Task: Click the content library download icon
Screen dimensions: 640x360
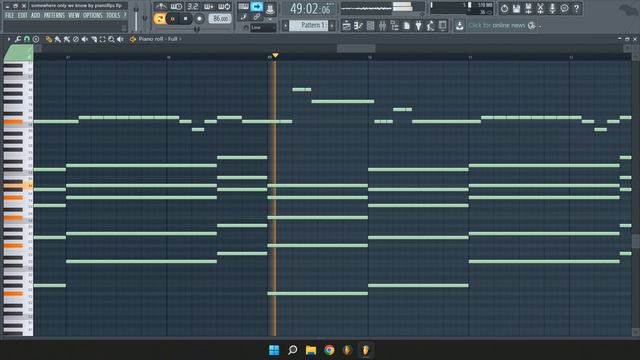Action: (x=459, y=26)
